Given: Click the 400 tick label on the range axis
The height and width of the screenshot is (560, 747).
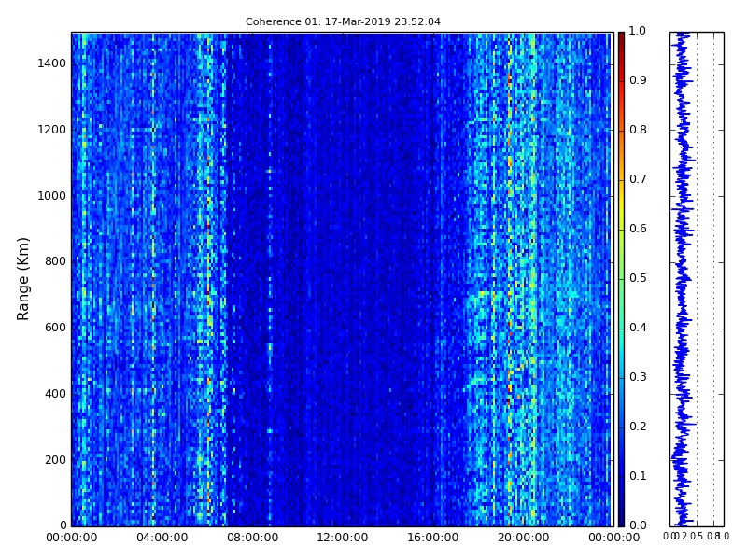Looking at the screenshot, I should point(55,394).
